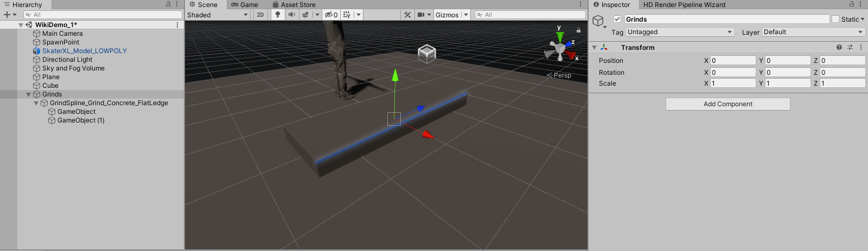Collapse GrindSpline_Grind_Concrete_FlatLedge children
This screenshot has height=251, width=868.
point(36,103)
